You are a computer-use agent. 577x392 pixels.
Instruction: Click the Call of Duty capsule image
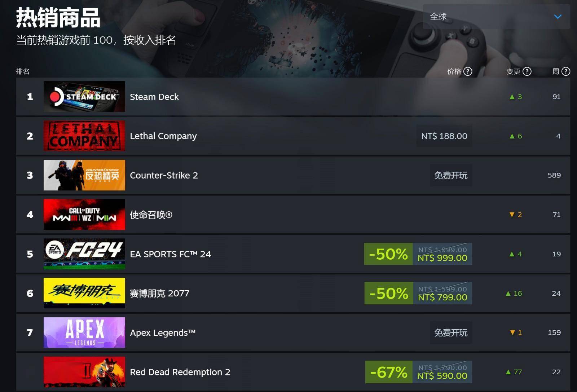point(84,215)
